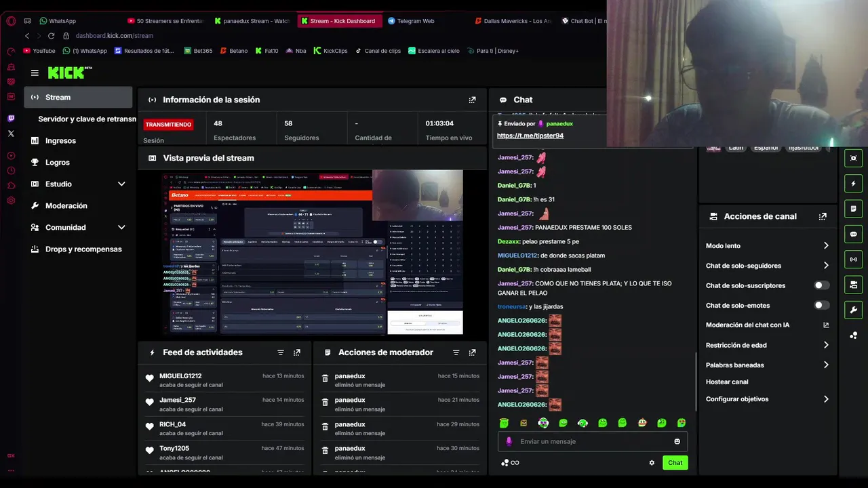Image resolution: width=868 pixels, height=488 pixels.
Task: Insert the first green emote in the emote row
Action: click(504, 423)
